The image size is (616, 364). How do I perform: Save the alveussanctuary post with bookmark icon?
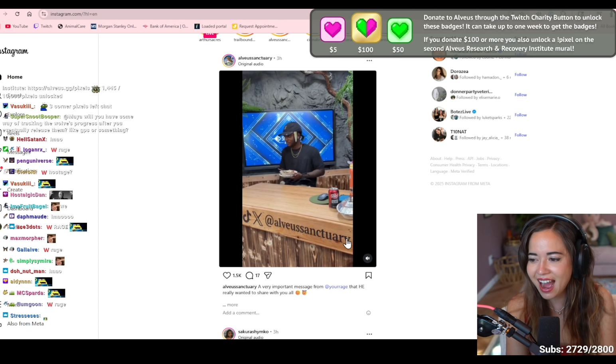(x=369, y=275)
